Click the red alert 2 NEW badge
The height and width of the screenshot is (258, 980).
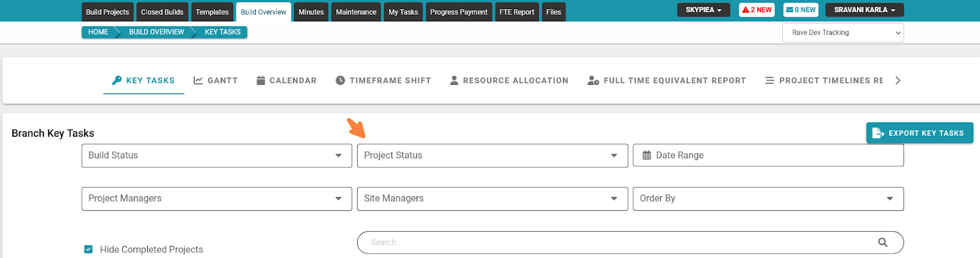coord(756,10)
